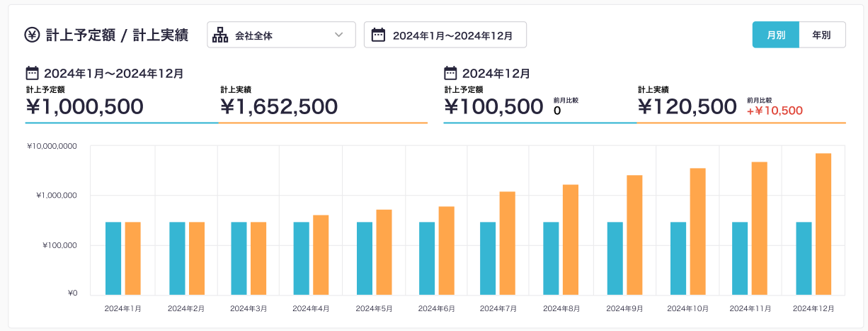868x331 pixels.
Task: Switch to the 月別 monthly view
Action: pyautogui.click(x=775, y=35)
